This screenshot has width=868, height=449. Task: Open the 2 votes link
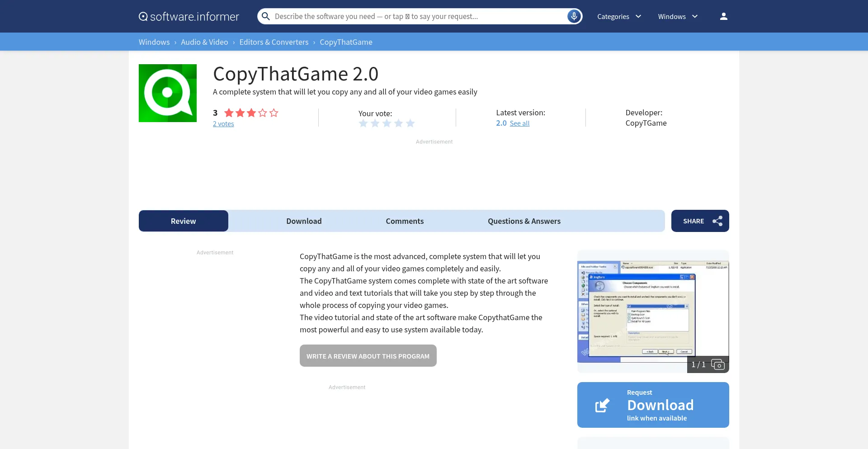coord(223,123)
